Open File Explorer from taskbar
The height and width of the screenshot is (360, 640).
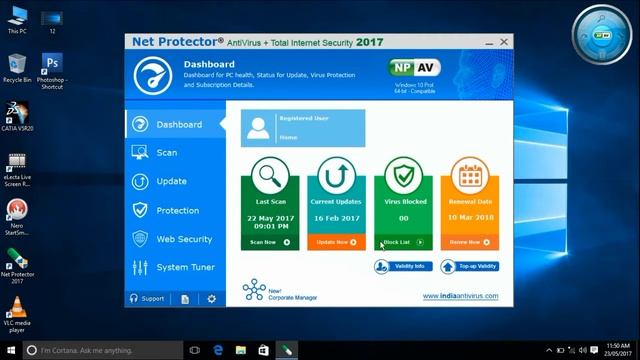241,350
